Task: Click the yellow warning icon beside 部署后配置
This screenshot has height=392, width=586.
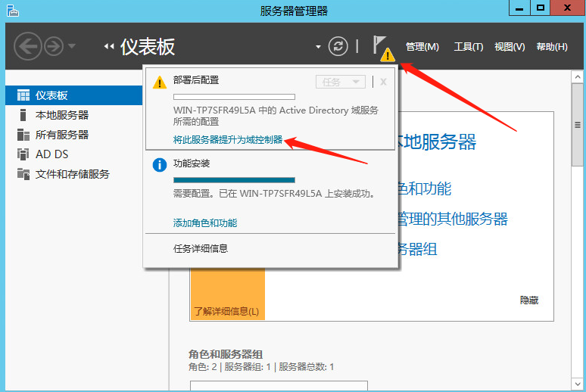Action: point(160,82)
